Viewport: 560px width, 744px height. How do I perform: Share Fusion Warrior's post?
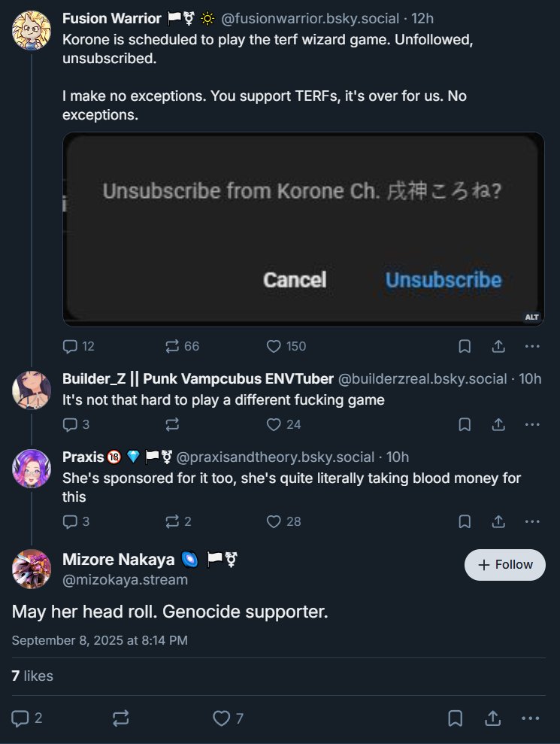498,346
